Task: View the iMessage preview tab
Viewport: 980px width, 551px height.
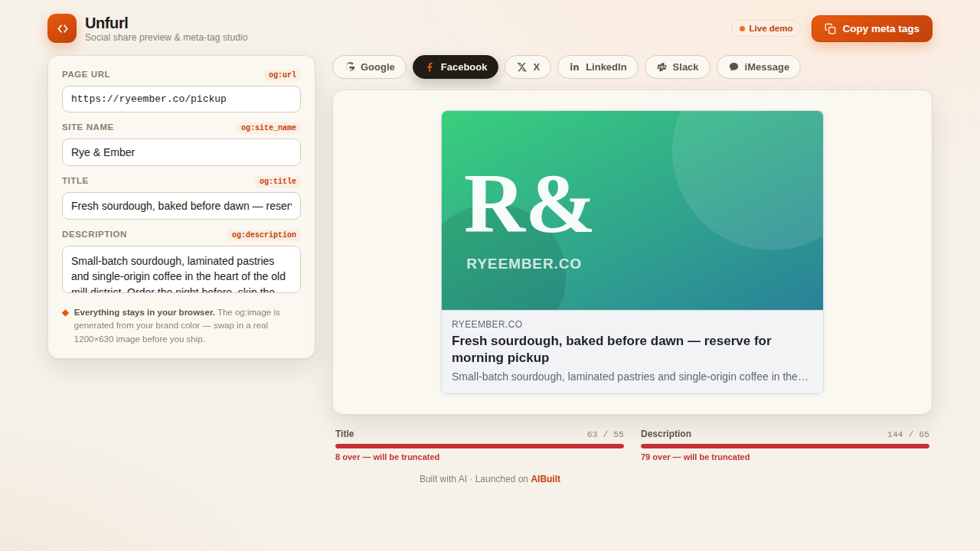Action: [759, 67]
